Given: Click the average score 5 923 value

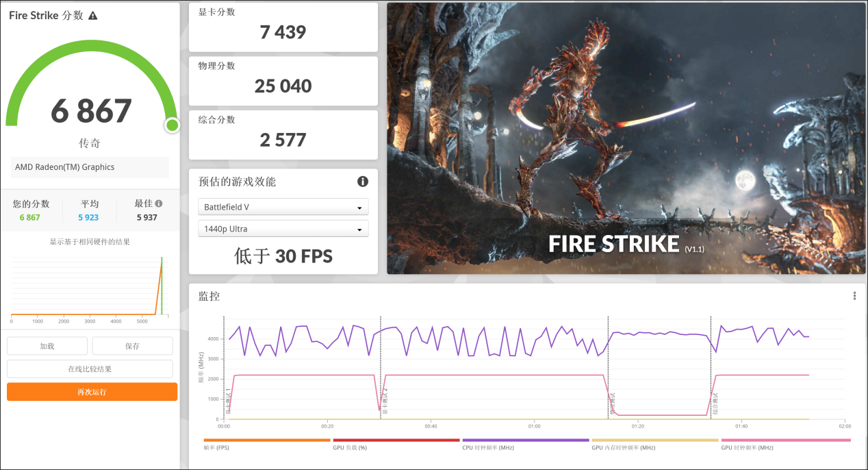Looking at the screenshot, I should pyautogui.click(x=90, y=217).
